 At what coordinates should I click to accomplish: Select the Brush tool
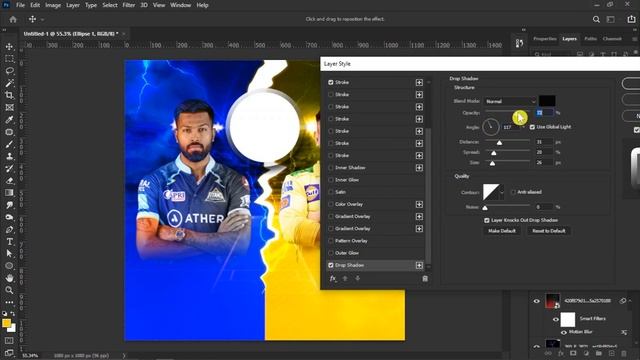(9, 144)
